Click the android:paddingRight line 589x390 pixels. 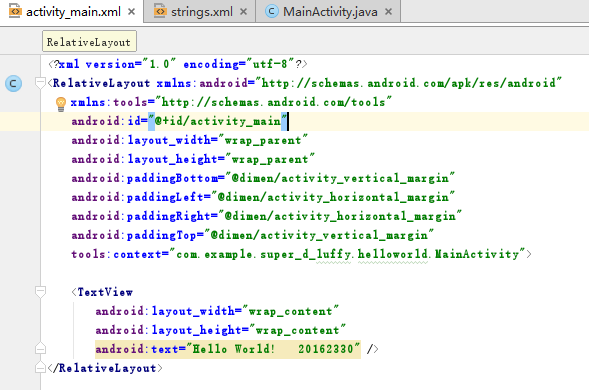(x=266, y=216)
